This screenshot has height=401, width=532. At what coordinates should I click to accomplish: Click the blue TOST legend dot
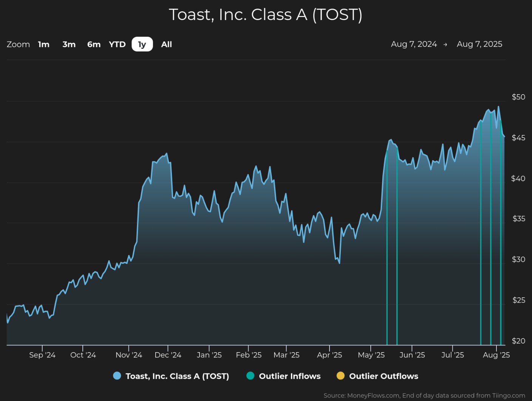pos(117,376)
